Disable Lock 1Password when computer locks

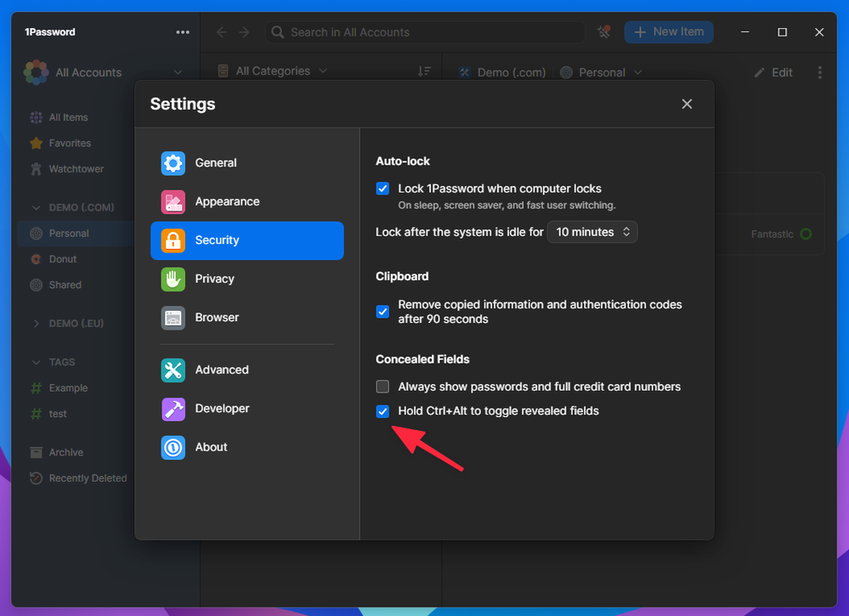(382, 189)
